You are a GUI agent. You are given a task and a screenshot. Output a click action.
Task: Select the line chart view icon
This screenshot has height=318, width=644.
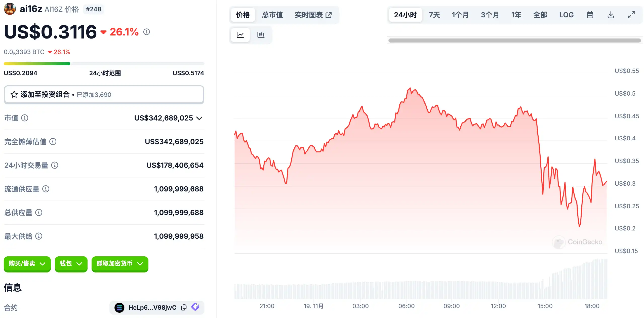tap(240, 35)
